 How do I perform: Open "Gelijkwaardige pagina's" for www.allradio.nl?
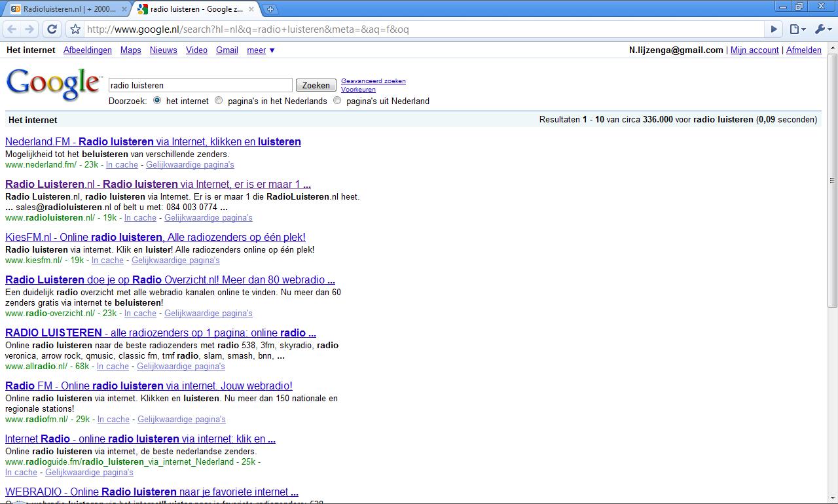tap(181, 367)
